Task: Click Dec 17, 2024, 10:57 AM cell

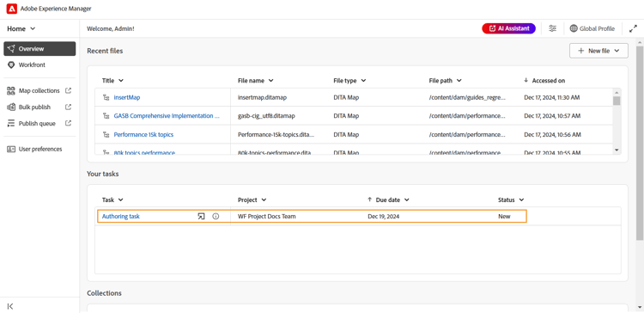Action: pyautogui.click(x=552, y=116)
